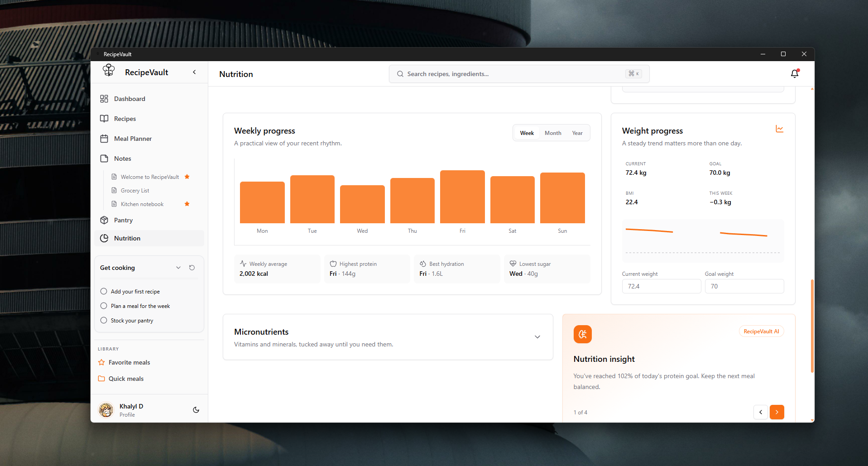This screenshot has width=868, height=466.
Task: Click the Pantry box icon
Action: coord(104,220)
